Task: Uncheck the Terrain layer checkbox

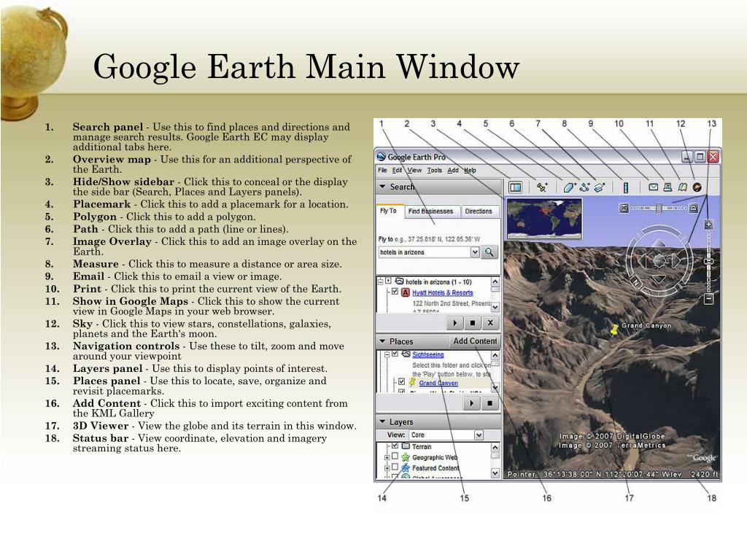Action: pyautogui.click(x=395, y=446)
